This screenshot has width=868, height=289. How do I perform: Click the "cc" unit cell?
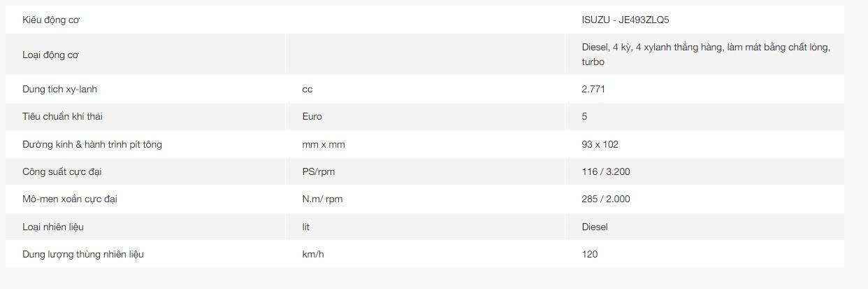click(x=308, y=90)
